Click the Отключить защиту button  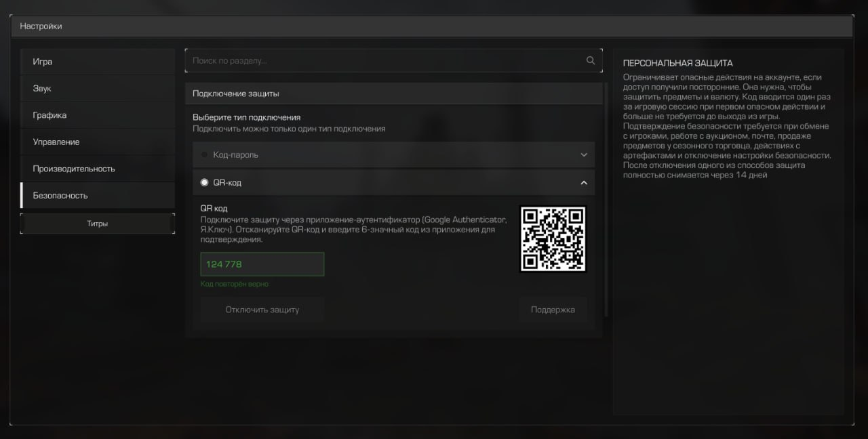[262, 310]
